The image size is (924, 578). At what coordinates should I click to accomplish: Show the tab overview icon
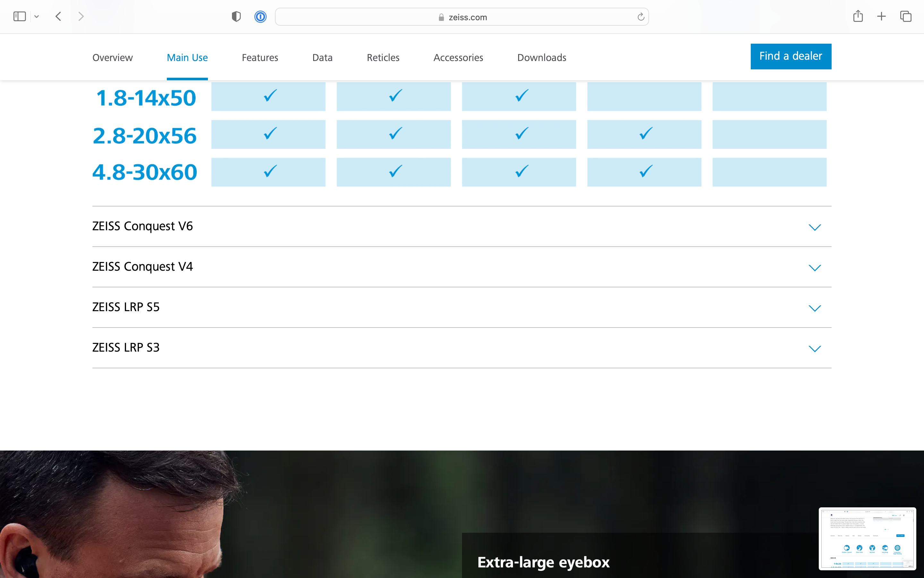(906, 16)
